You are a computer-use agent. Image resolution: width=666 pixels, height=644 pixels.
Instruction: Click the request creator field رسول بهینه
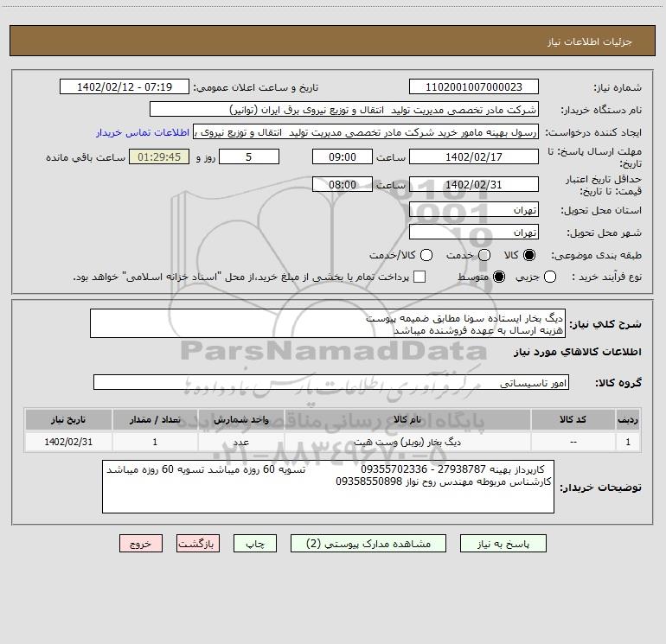point(366,132)
